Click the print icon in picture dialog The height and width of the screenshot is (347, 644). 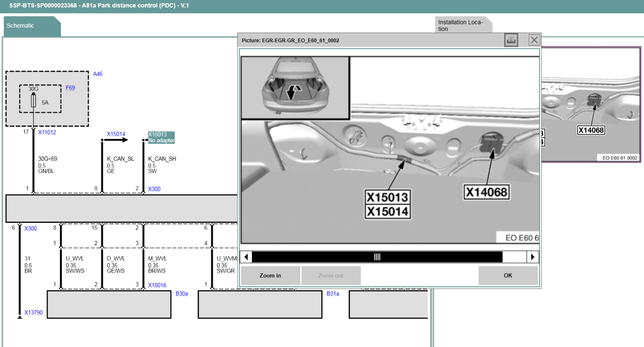click(x=511, y=40)
